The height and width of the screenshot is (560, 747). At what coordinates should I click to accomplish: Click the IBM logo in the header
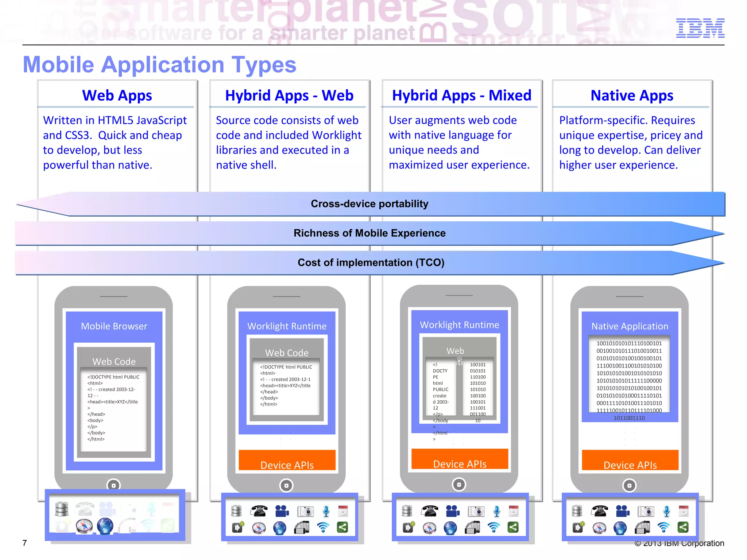click(700, 28)
